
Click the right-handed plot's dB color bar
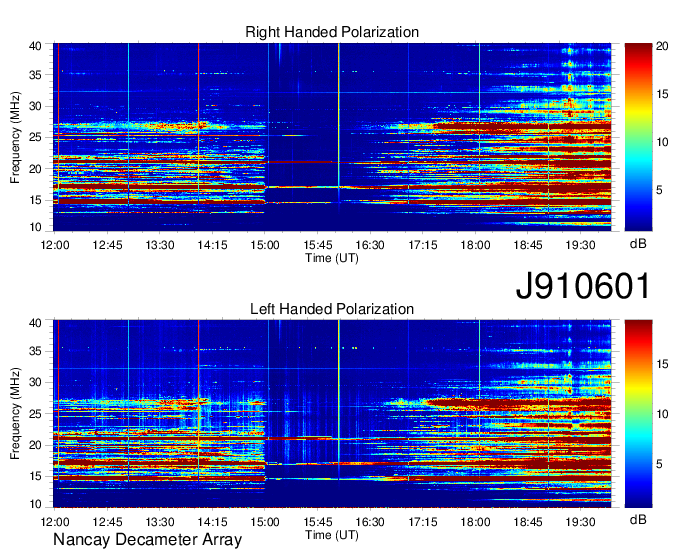point(638,137)
